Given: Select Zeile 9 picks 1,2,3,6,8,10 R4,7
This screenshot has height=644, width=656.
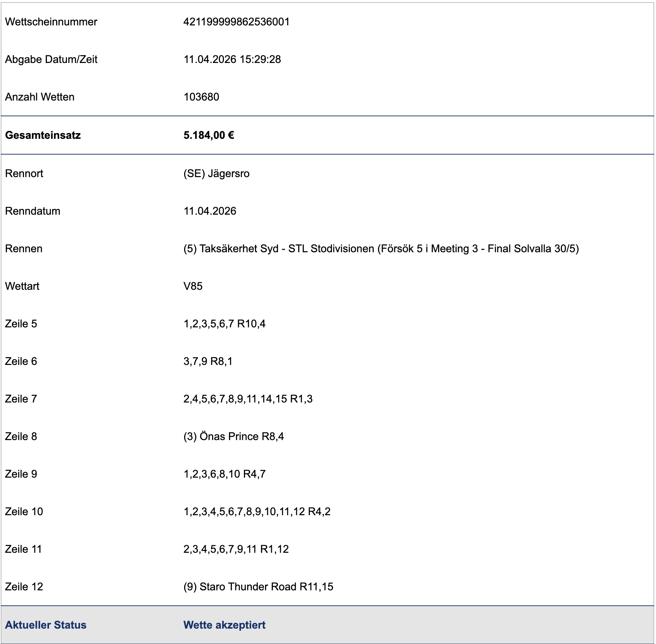Looking at the screenshot, I should (x=224, y=474).
